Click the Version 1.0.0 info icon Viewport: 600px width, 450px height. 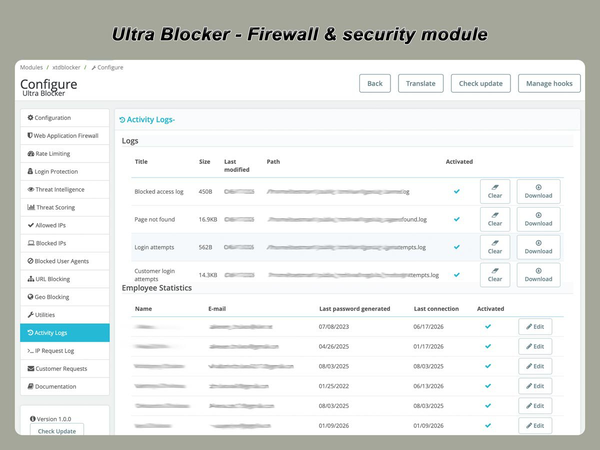click(33, 419)
